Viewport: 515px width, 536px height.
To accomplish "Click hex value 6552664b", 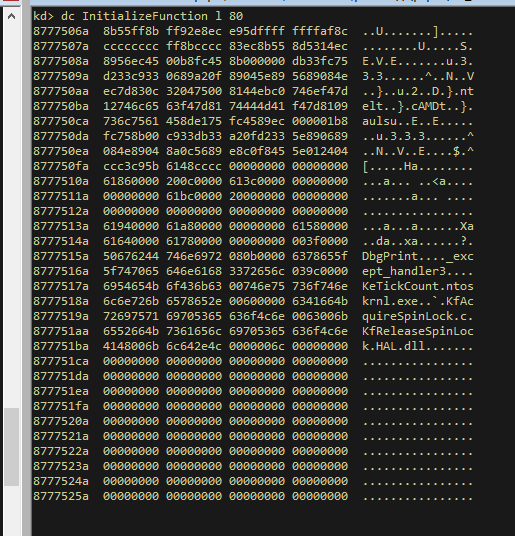I will 131,332.
